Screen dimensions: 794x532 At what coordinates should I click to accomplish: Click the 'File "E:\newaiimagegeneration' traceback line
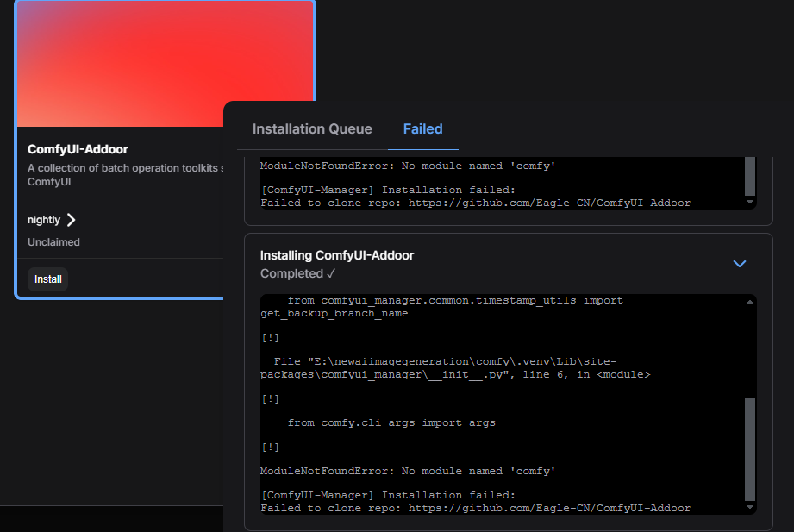tap(454, 368)
